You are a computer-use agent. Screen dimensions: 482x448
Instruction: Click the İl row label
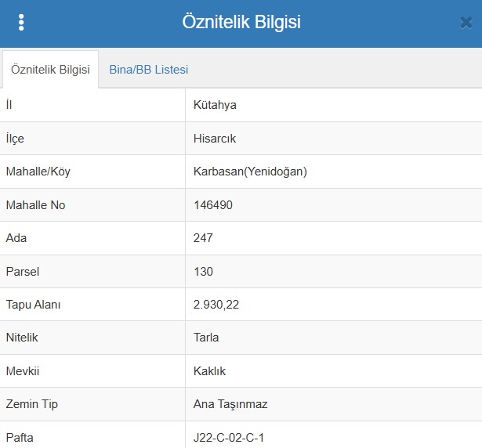pyautogui.click(x=9, y=105)
